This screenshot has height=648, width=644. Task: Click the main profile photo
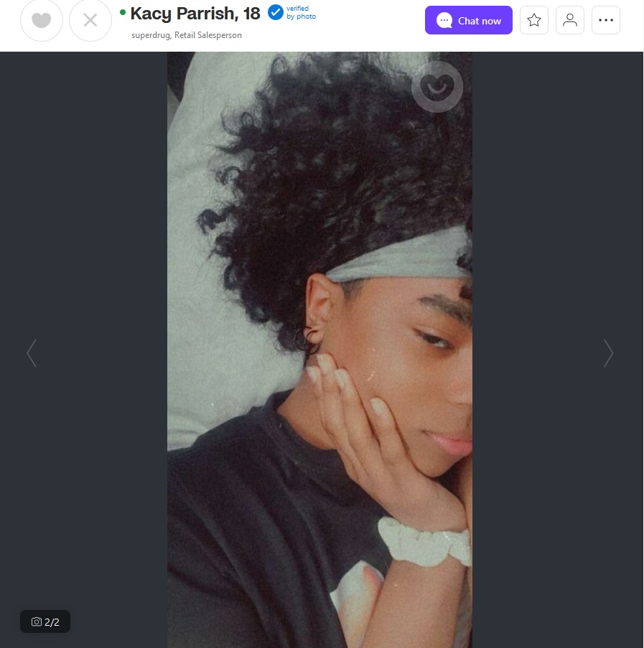click(x=319, y=349)
